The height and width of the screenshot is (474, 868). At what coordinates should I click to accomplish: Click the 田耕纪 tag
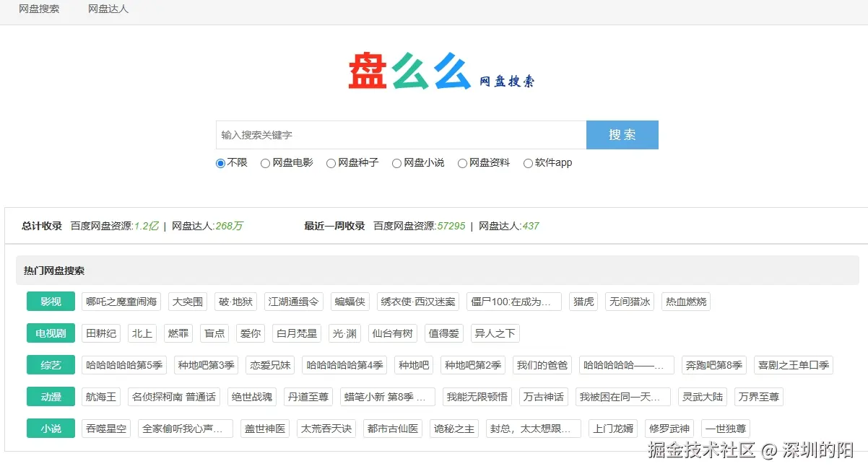101,333
